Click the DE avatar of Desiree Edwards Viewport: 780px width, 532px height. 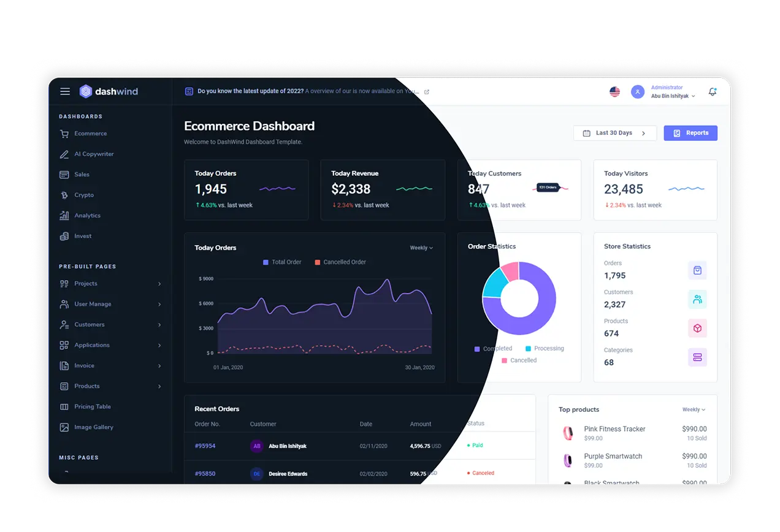257,474
